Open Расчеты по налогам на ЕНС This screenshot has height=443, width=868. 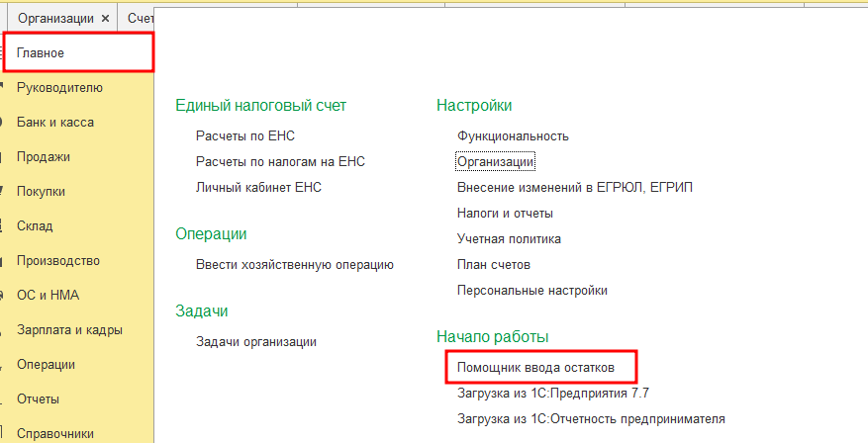point(281,161)
